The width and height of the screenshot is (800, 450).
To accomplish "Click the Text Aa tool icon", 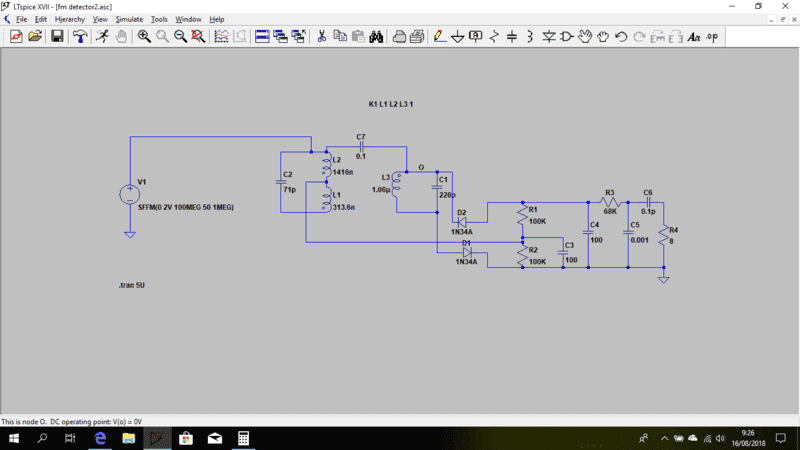I will [x=694, y=37].
